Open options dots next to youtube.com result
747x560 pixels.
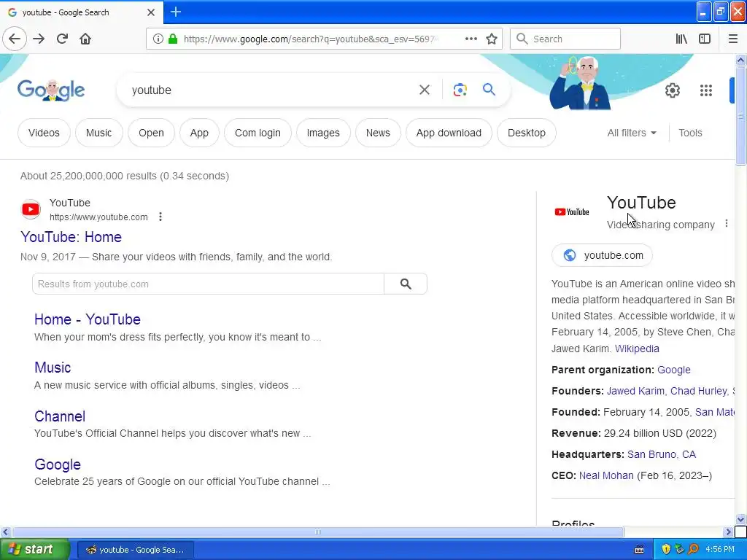(x=160, y=217)
